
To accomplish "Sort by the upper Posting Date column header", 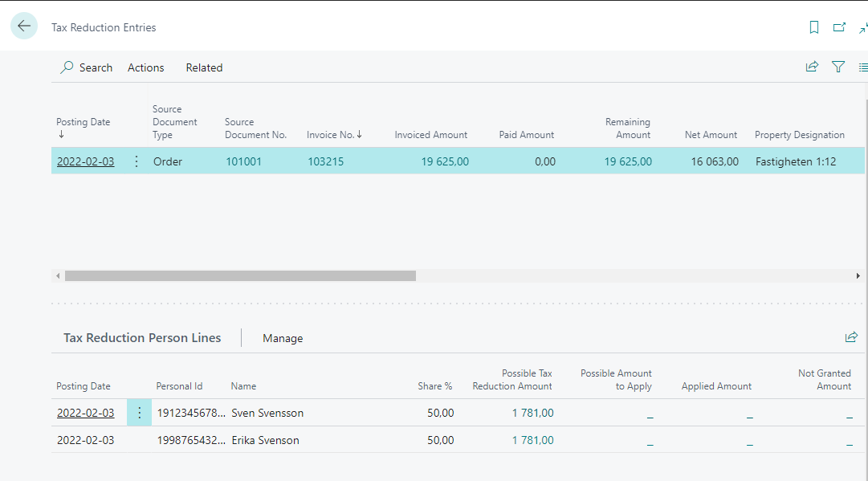I will [83, 122].
